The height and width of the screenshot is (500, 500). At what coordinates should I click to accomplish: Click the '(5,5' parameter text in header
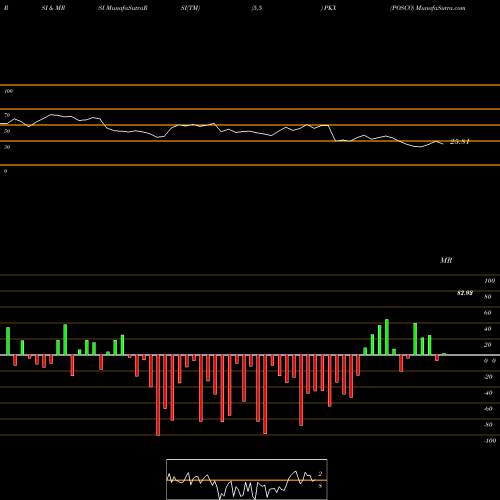(257, 8)
